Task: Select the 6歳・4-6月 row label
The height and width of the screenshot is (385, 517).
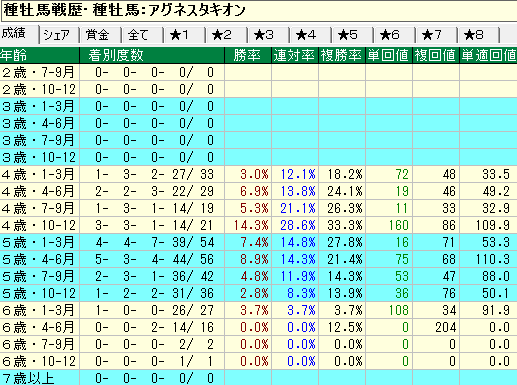Action: pyautogui.click(x=39, y=327)
